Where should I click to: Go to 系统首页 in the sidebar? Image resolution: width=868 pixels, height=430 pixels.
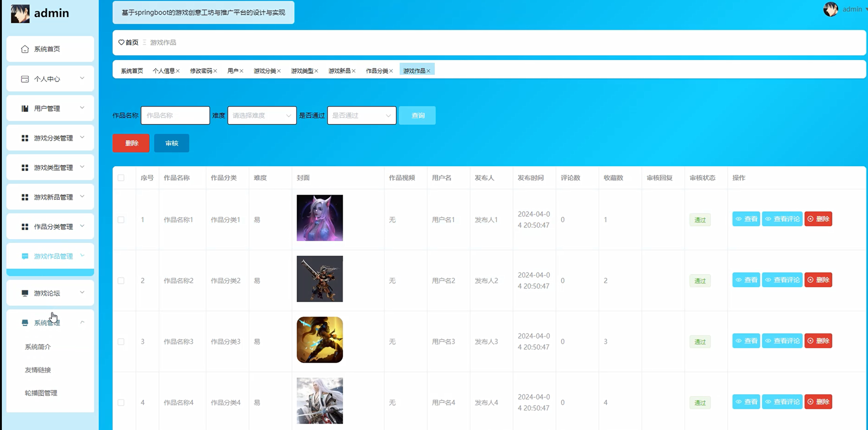coord(50,49)
